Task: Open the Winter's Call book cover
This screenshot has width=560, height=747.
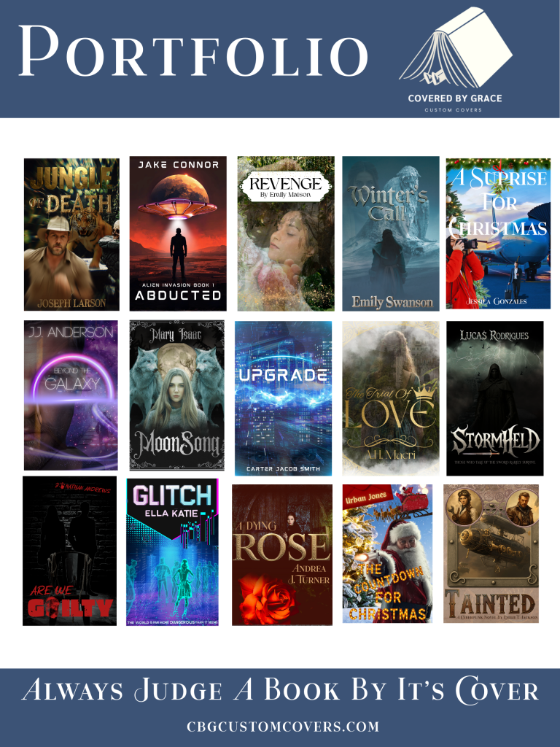Action: coord(391,233)
